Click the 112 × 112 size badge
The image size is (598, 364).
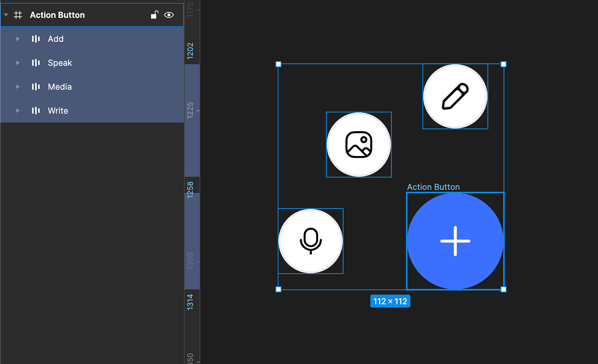pos(390,301)
